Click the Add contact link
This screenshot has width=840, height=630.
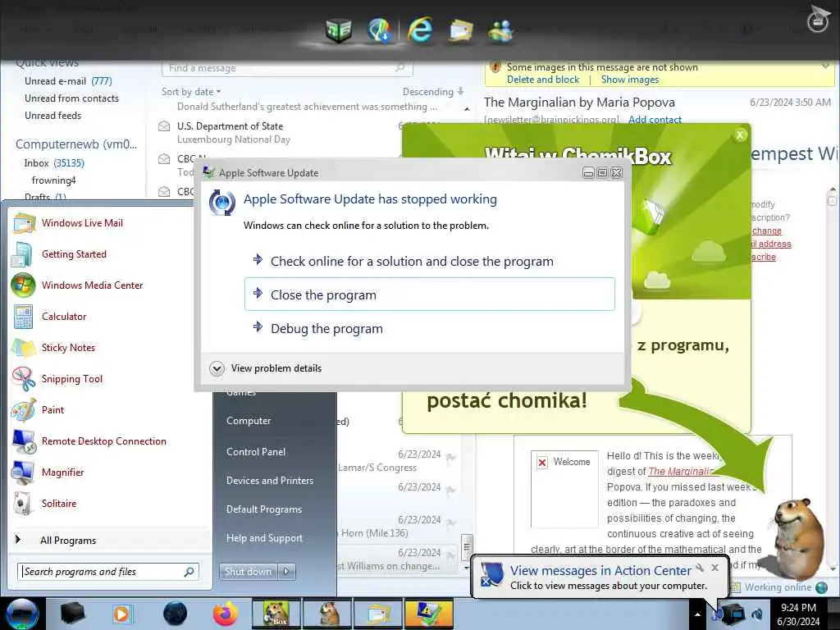tap(655, 120)
